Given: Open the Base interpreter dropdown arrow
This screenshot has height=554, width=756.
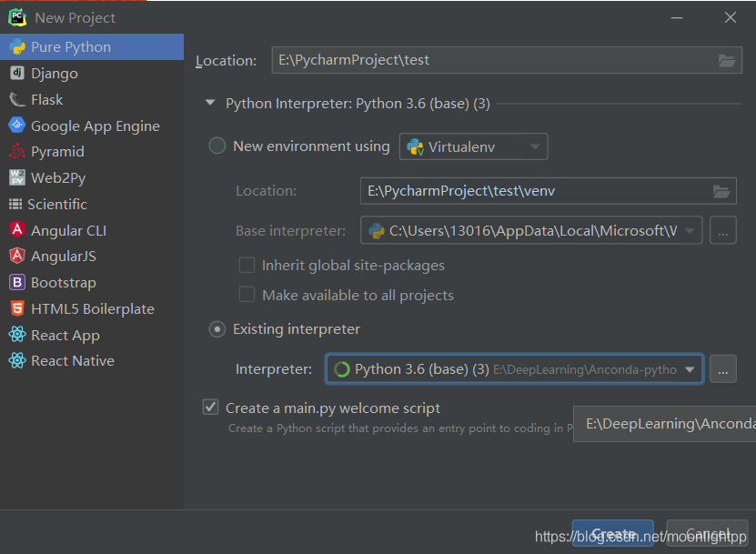Looking at the screenshot, I should point(690,231).
